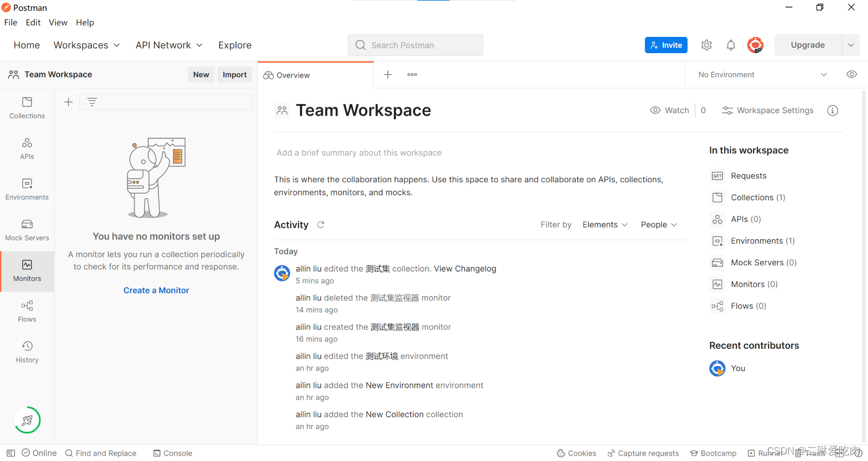Click the Invite button
The height and width of the screenshot is (461, 868).
(x=666, y=45)
